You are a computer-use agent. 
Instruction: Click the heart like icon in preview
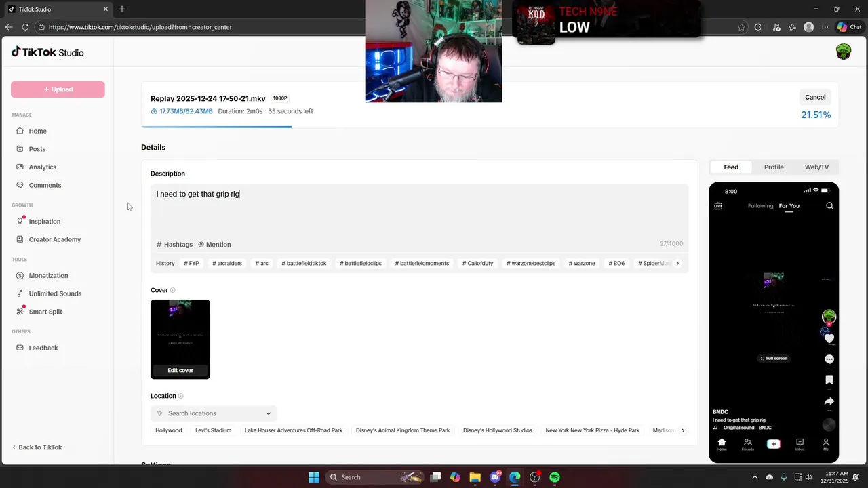coord(829,338)
